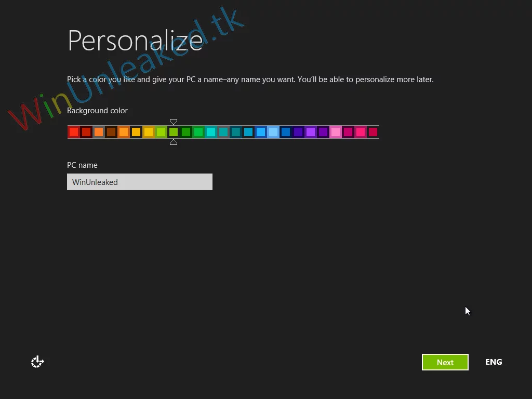The height and width of the screenshot is (399, 532).
Task: Pick the light blue background color
Action: (x=273, y=131)
